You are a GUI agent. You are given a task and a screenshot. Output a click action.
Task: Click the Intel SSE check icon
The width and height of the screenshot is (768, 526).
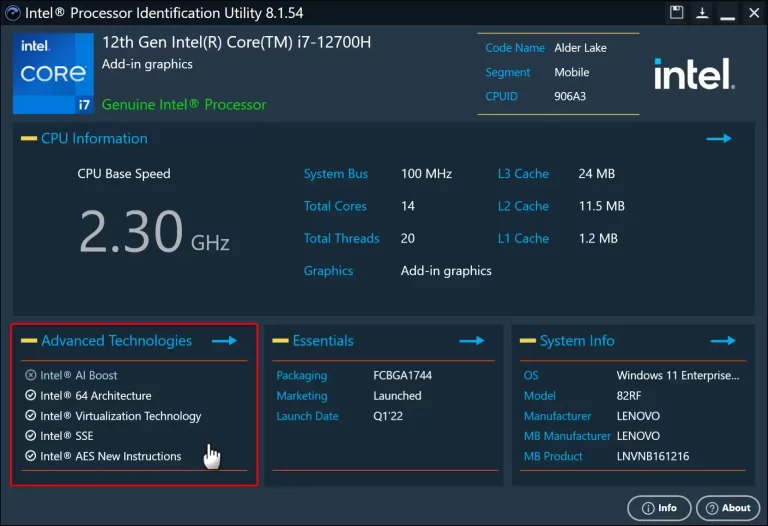click(30, 436)
